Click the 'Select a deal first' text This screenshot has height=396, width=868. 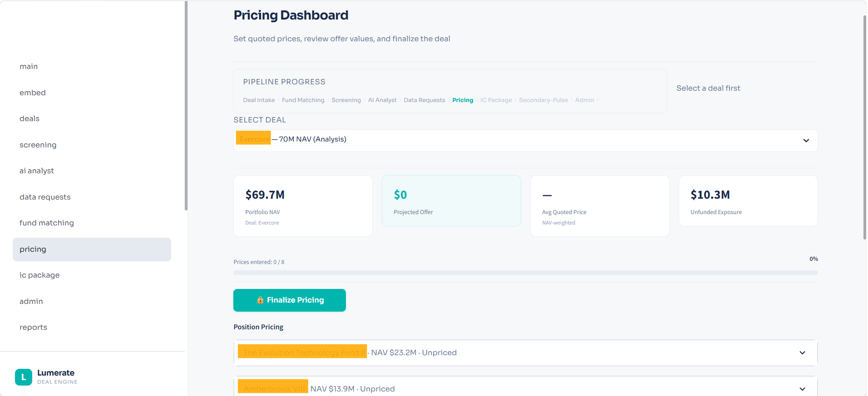click(x=708, y=88)
